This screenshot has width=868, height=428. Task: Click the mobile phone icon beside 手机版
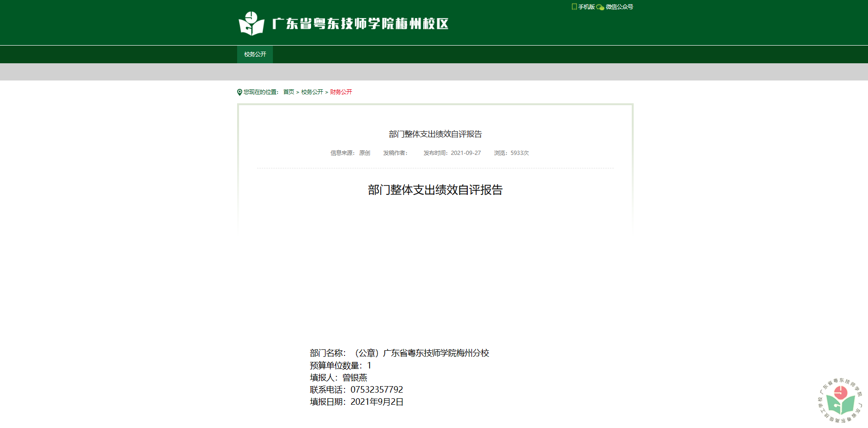(x=574, y=7)
